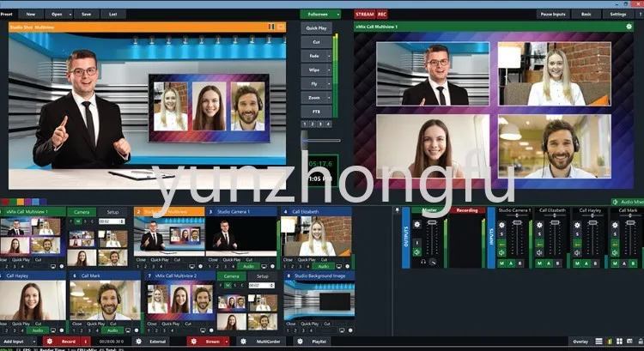
Task: Open MultiCorder settings gear icon
Action: 243,342
